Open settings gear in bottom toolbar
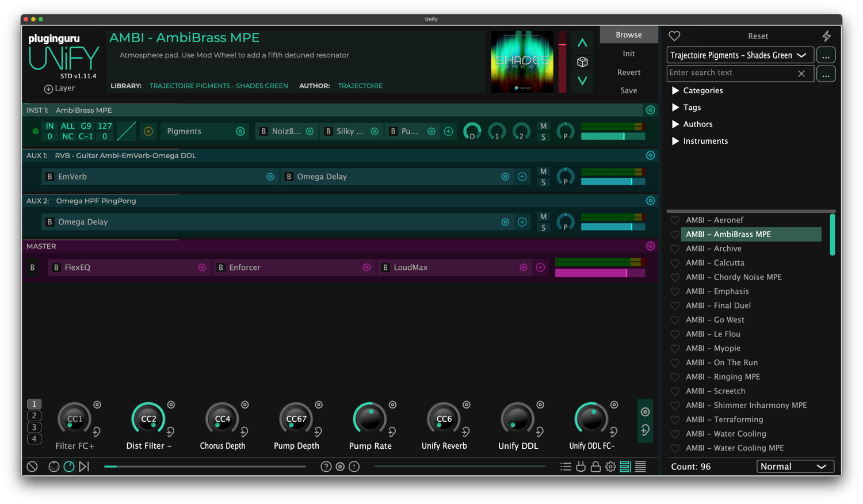 pos(610,467)
